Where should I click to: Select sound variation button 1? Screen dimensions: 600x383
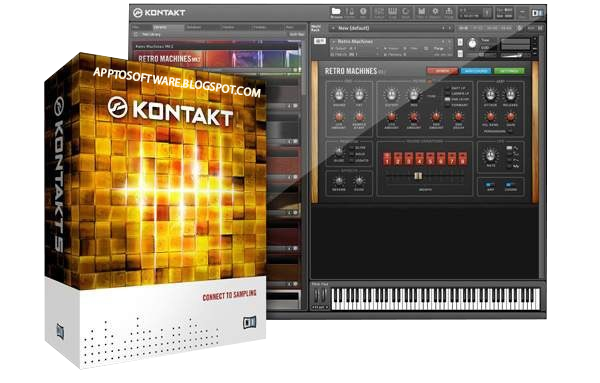(x=387, y=159)
